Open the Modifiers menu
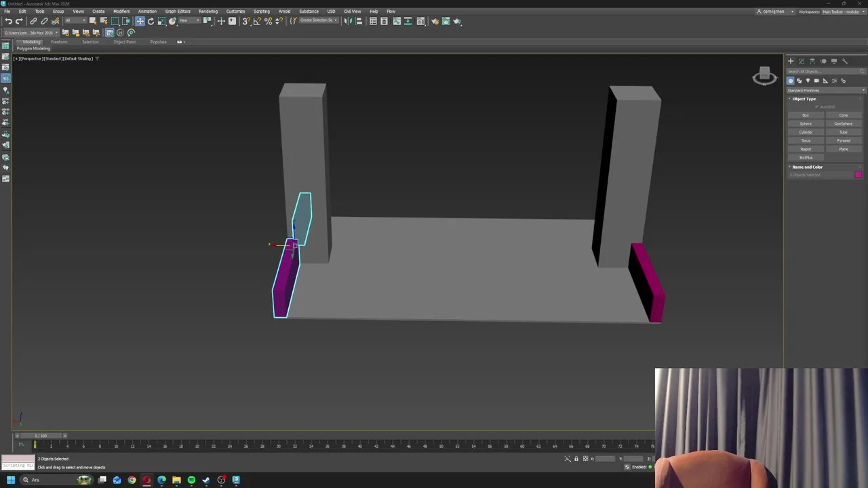The image size is (868, 488). (121, 11)
